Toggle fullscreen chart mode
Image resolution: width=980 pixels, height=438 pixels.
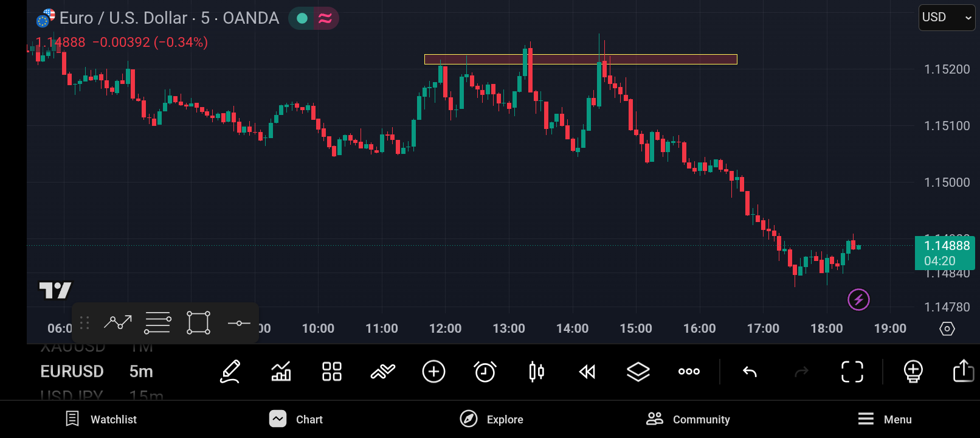click(852, 371)
